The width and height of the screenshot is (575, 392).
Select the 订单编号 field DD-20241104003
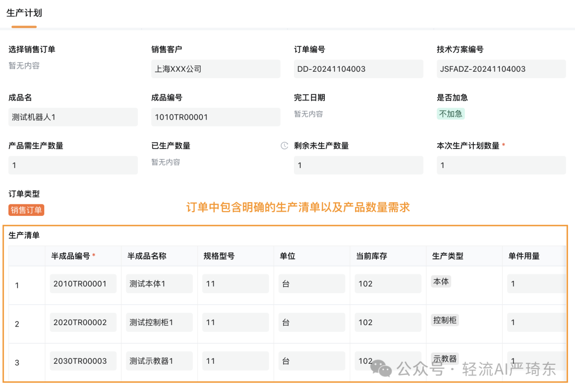point(358,69)
